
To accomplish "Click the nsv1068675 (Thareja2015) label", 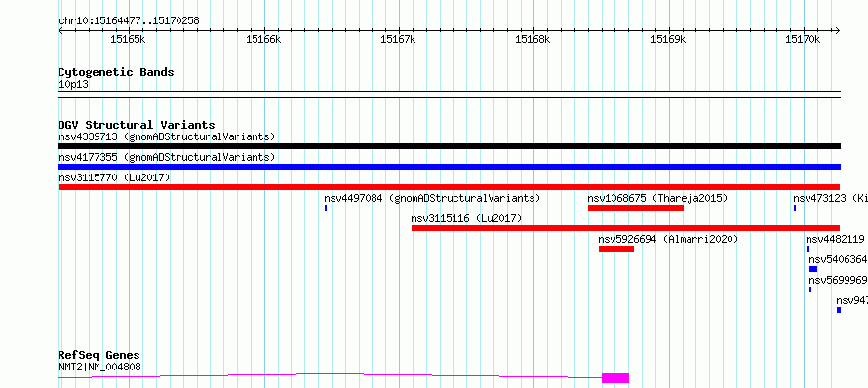I will click(x=657, y=198).
